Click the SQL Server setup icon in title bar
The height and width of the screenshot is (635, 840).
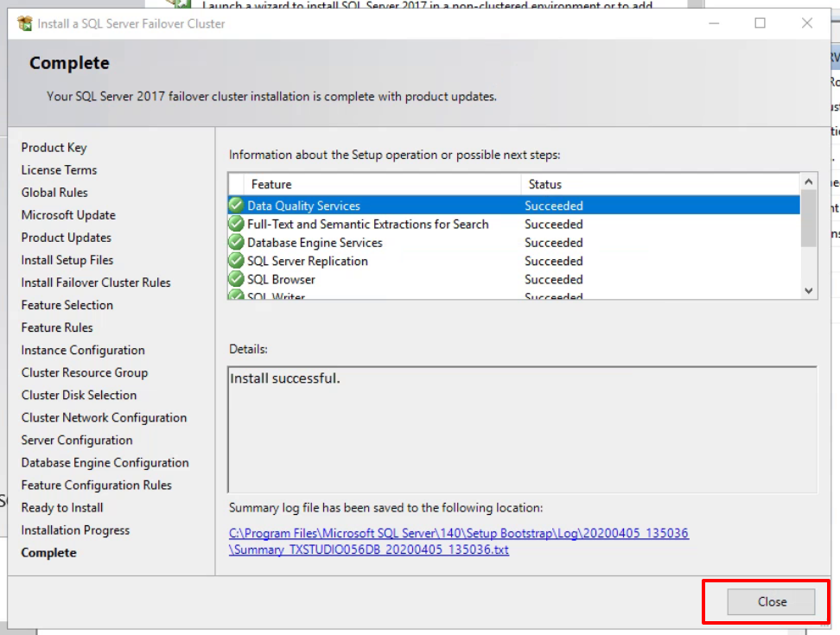coord(24,23)
